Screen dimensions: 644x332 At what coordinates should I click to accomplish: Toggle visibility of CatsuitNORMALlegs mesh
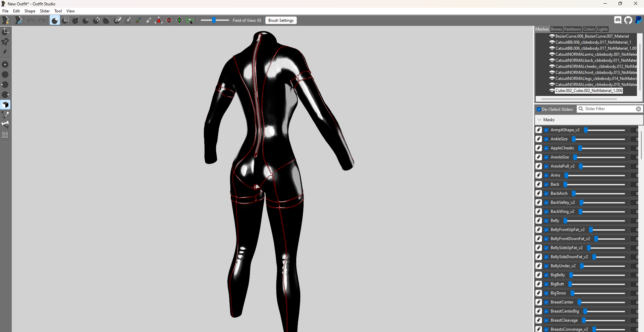click(x=552, y=79)
